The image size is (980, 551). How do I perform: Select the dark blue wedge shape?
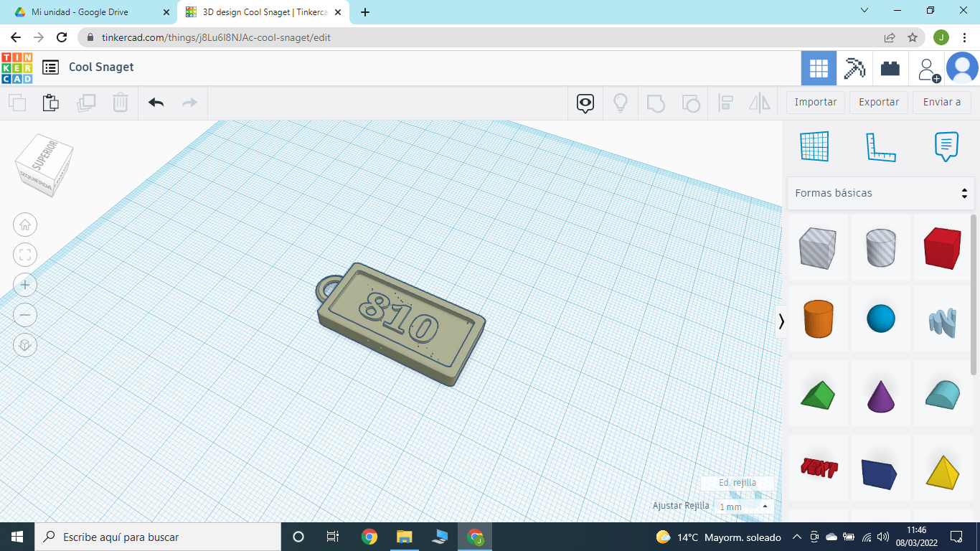[881, 472]
